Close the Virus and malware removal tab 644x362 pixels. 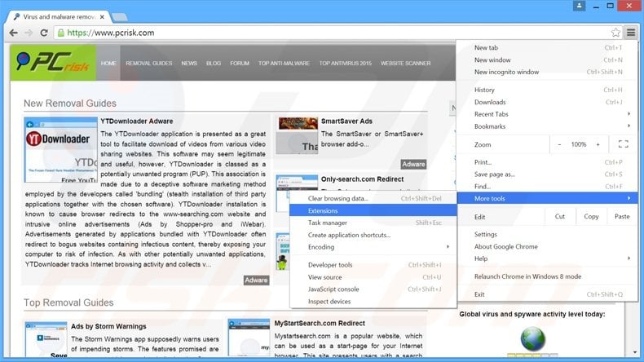tap(102, 17)
